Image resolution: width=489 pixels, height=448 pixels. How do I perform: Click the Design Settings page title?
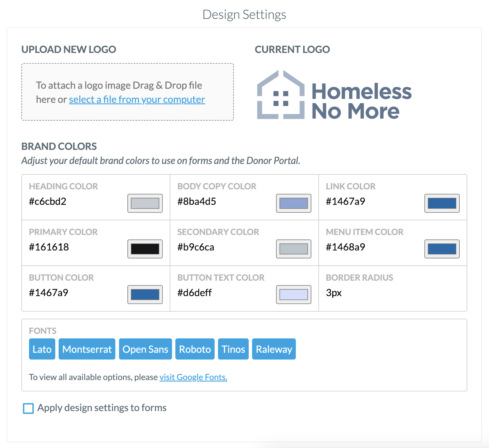(244, 15)
